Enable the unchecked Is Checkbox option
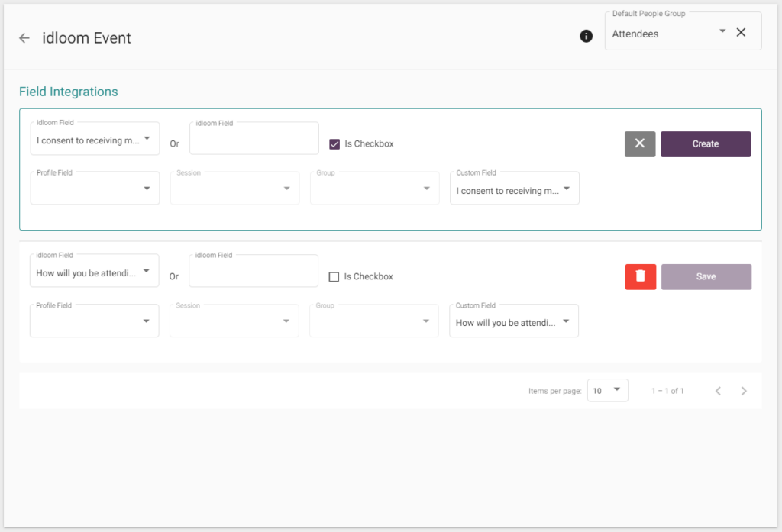782x532 pixels. [x=334, y=276]
